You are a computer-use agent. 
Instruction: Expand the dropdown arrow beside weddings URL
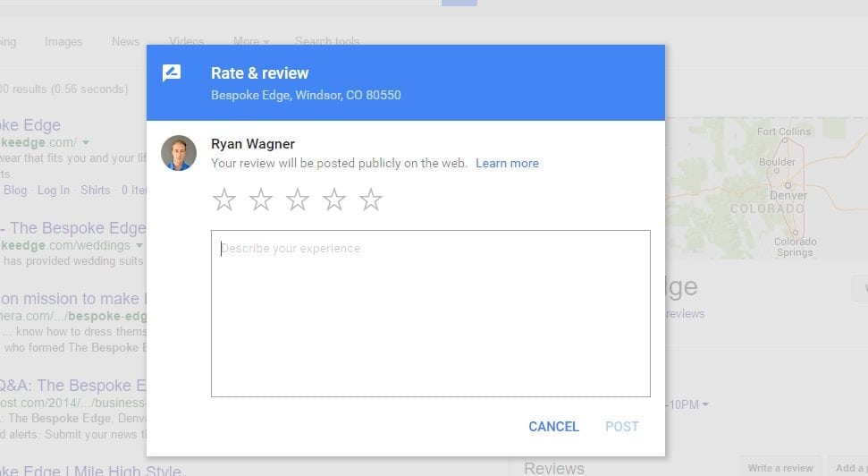[139, 245]
